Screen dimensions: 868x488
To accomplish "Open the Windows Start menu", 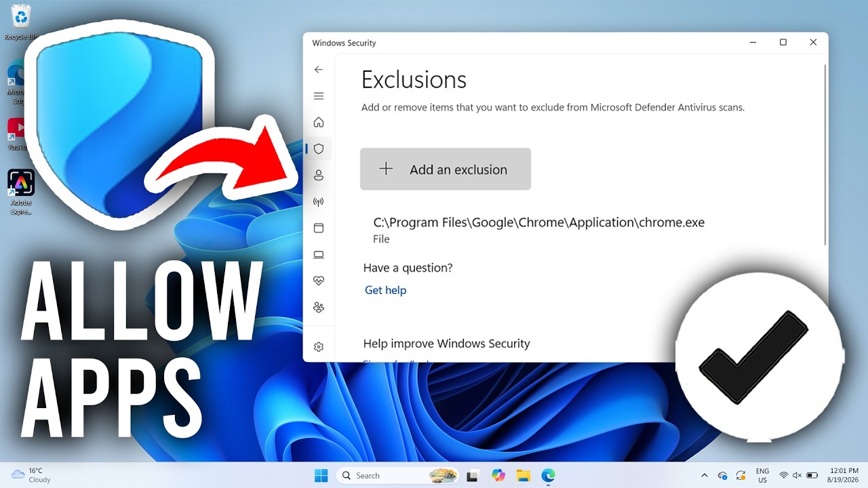I will click(x=321, y=475).
